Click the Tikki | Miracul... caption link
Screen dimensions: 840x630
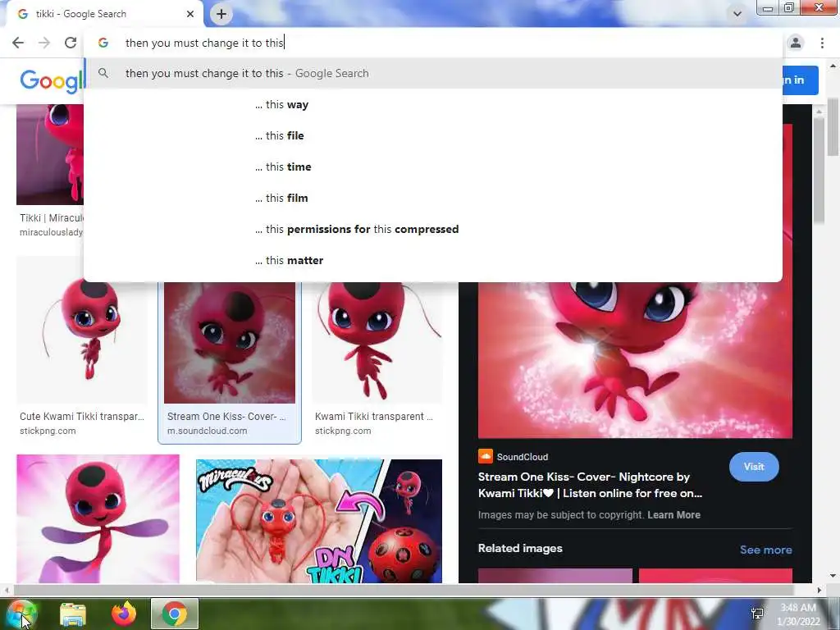(52, 218)
